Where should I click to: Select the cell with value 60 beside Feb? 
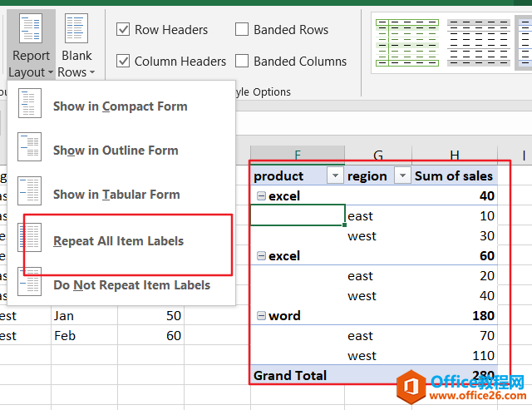(151, 336)
